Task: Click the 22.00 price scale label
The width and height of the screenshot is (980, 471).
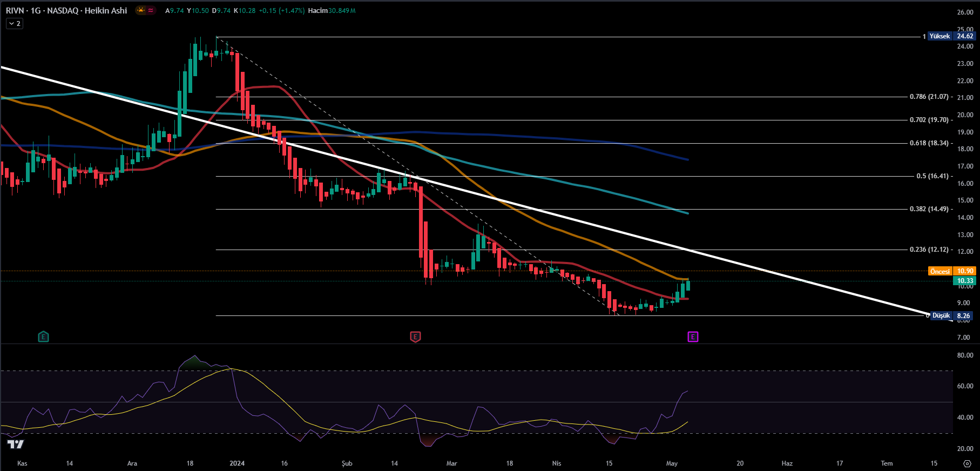Action: point(965,80)
